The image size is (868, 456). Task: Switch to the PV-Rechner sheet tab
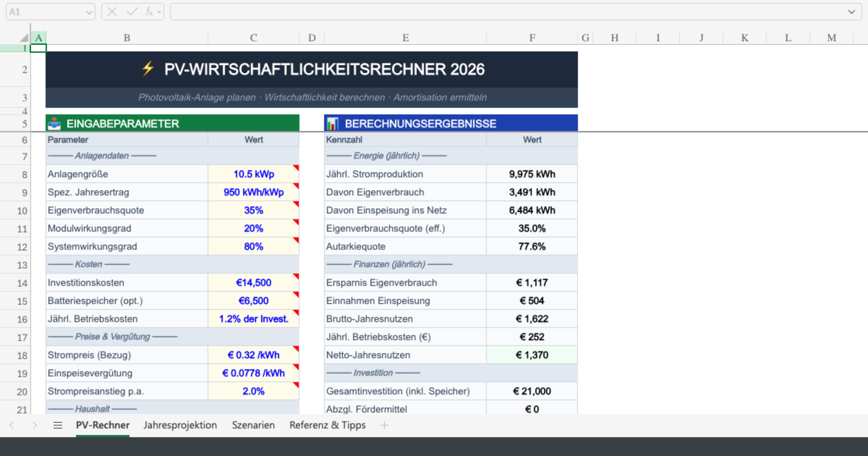tap(103, 425)
